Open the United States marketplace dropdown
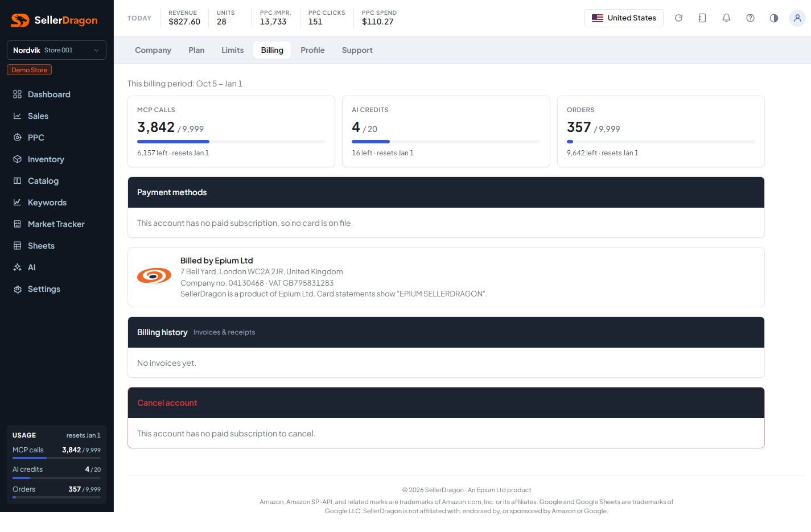The width and height of the screenshot is (811, 532). click(x=624, y=18)
